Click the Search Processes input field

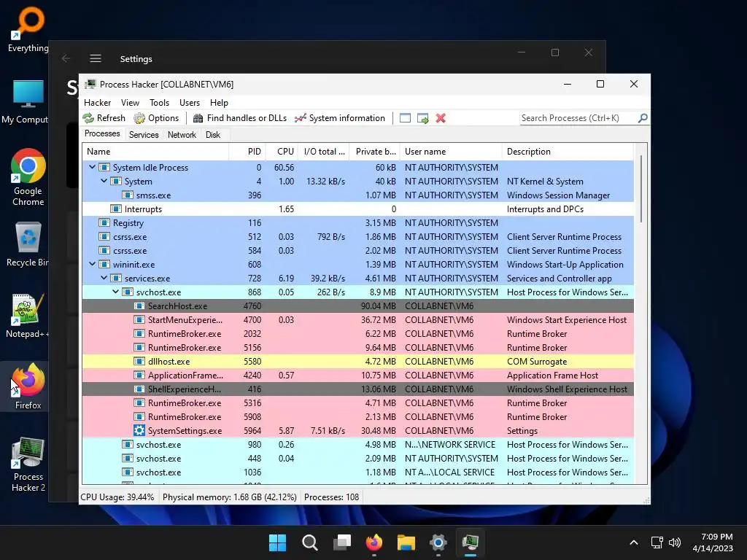[x=578, y=118]
